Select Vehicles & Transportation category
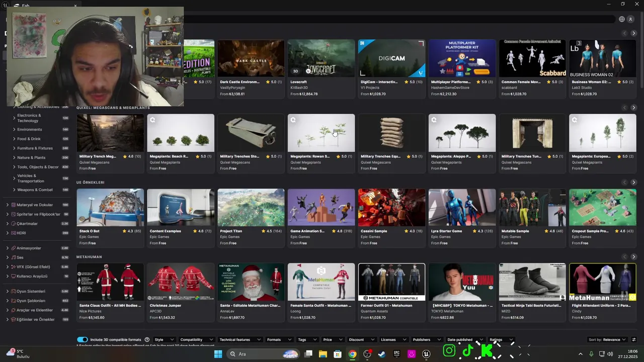The image size is (644, 362). click(31, 178)
